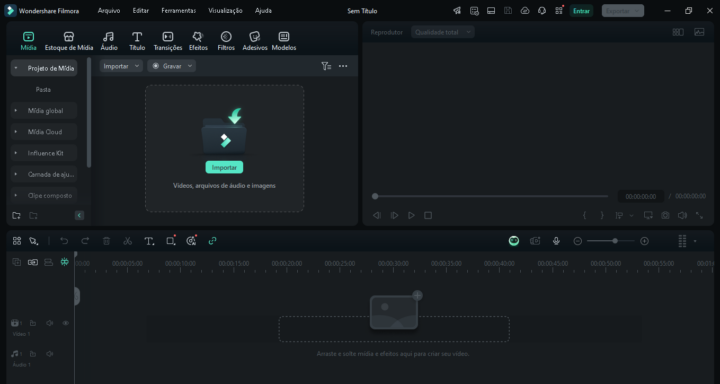
Task: Click the undo icon in timeline toolbar
Action: (64, 241)
